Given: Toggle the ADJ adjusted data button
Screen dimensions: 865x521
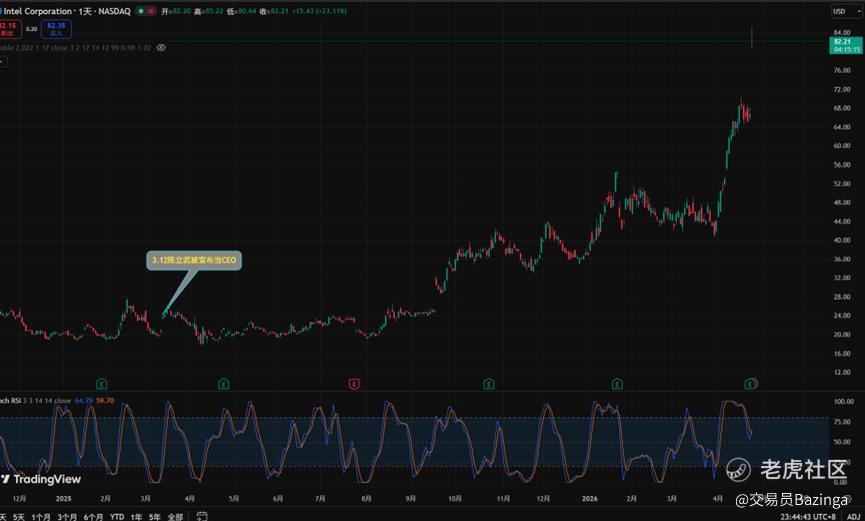Looking at the screenshot, I should coord(853,517).
